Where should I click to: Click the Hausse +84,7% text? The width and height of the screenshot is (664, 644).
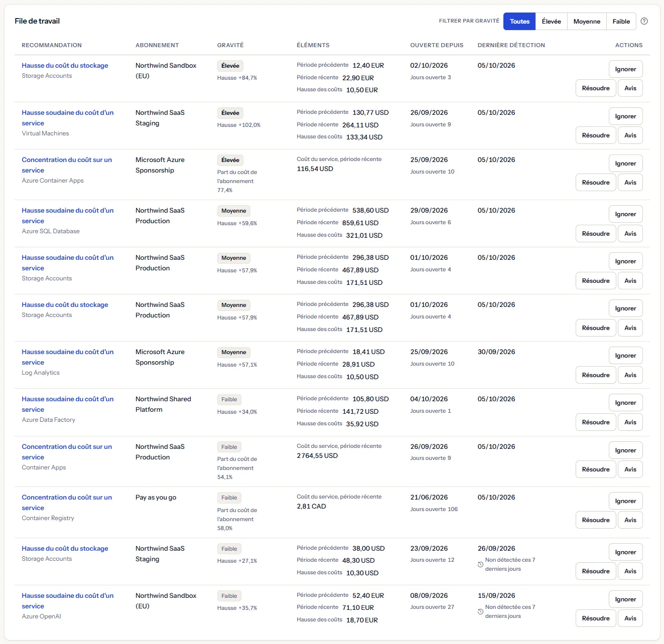237,78
